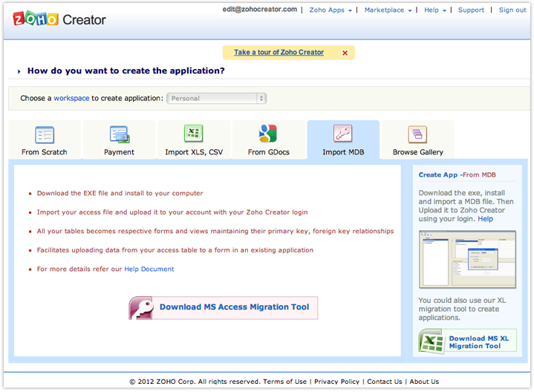Viewport: 534px width, 392px height.
Task: Open Terms of Use in footer
Action: [284, 382]
